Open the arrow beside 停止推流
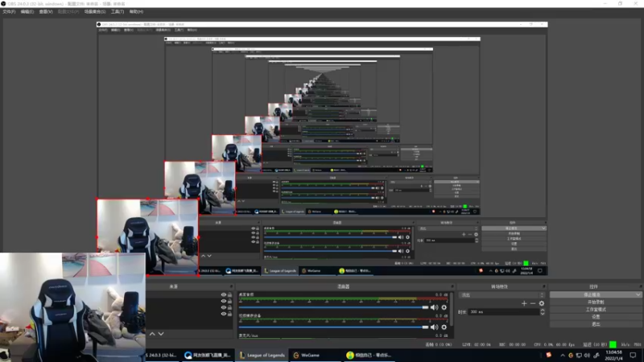 click(638, 294)
